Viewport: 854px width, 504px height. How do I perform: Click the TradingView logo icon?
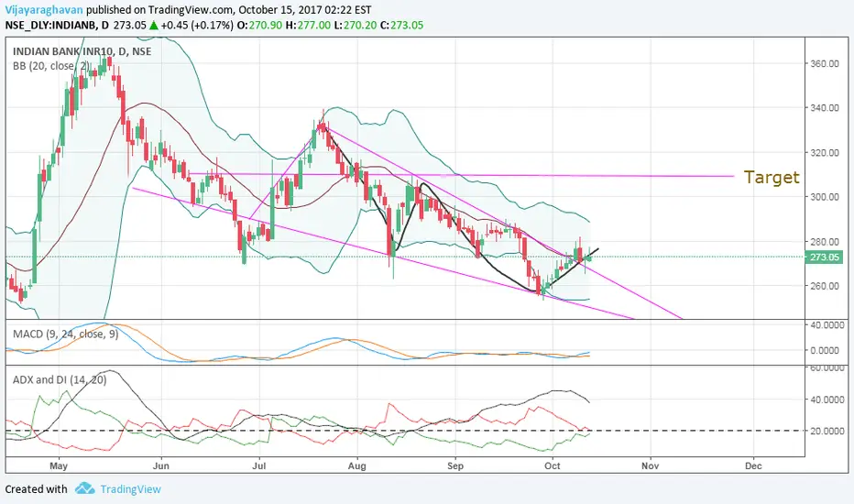point(84,488)
